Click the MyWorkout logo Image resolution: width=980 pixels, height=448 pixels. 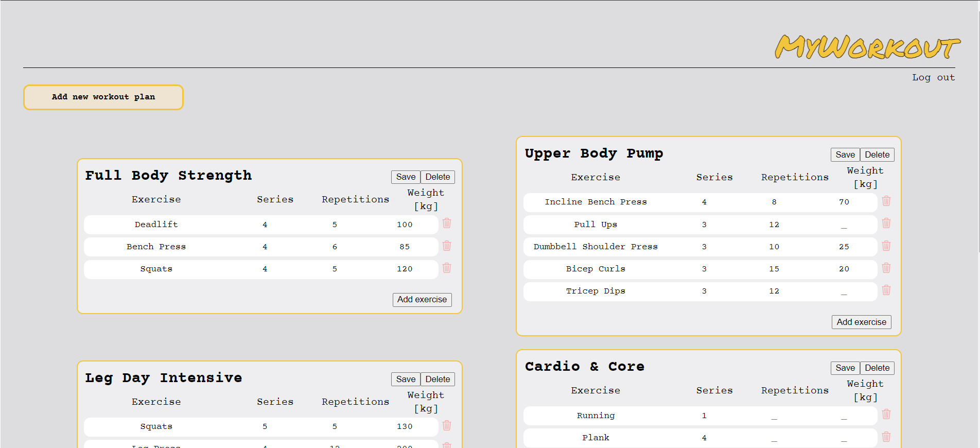867,47
